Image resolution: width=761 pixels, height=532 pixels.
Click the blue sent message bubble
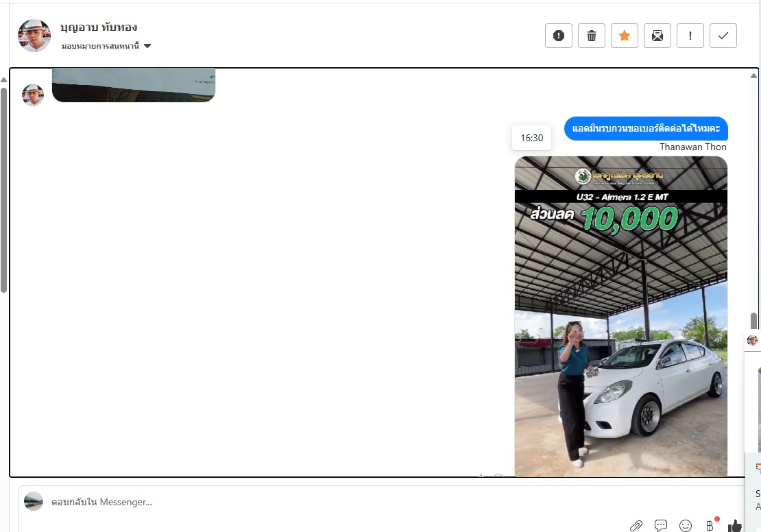646,129
